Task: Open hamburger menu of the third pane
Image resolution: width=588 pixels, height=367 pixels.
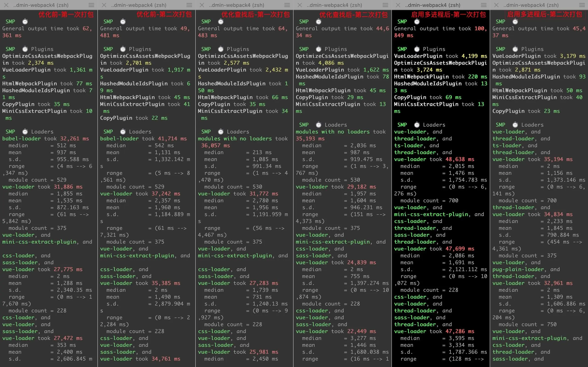Action: click(287, 5)
